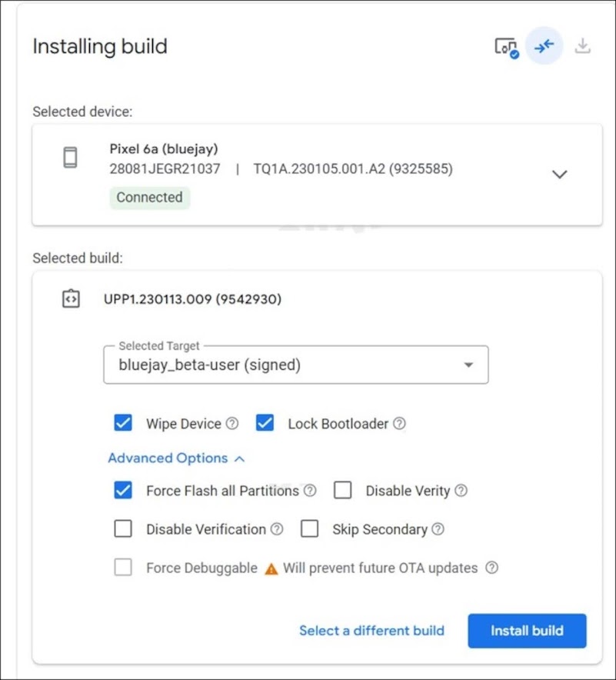Click the device settings icon in header
Viewport: 616px width, 680px height.
click(x=505, y=47)
